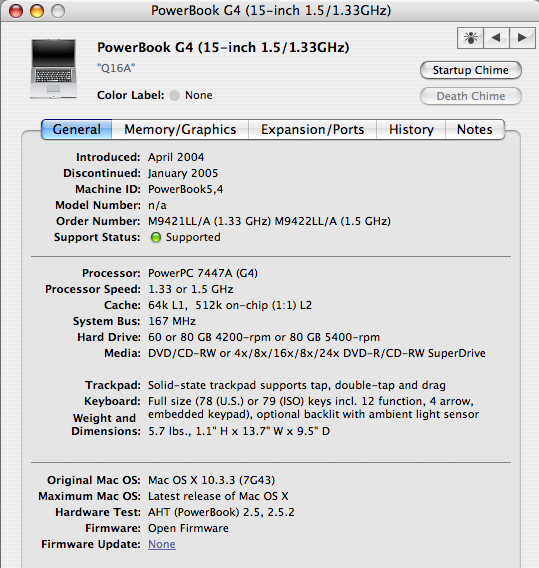Click the "April 2004" introduced date
The width and height of the screenshot is (539, 568).
pos(176,157)
